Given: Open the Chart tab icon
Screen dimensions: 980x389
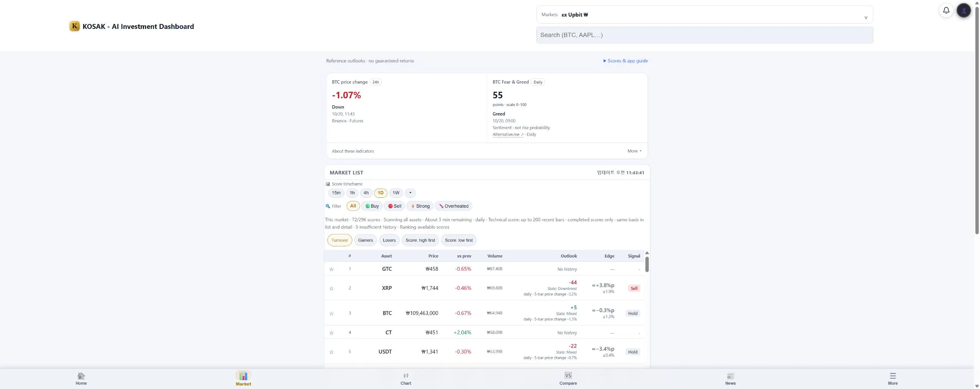Looking at the screenshot, I should (406, 376).
